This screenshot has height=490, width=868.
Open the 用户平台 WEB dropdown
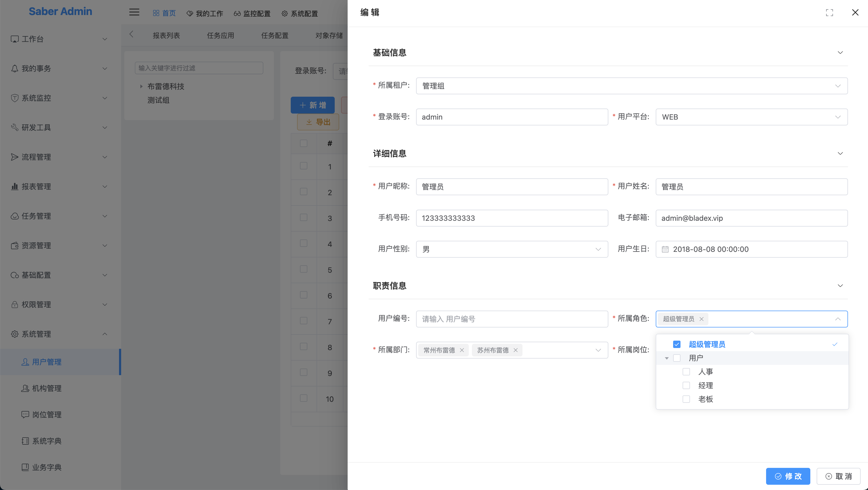point(751,117)
